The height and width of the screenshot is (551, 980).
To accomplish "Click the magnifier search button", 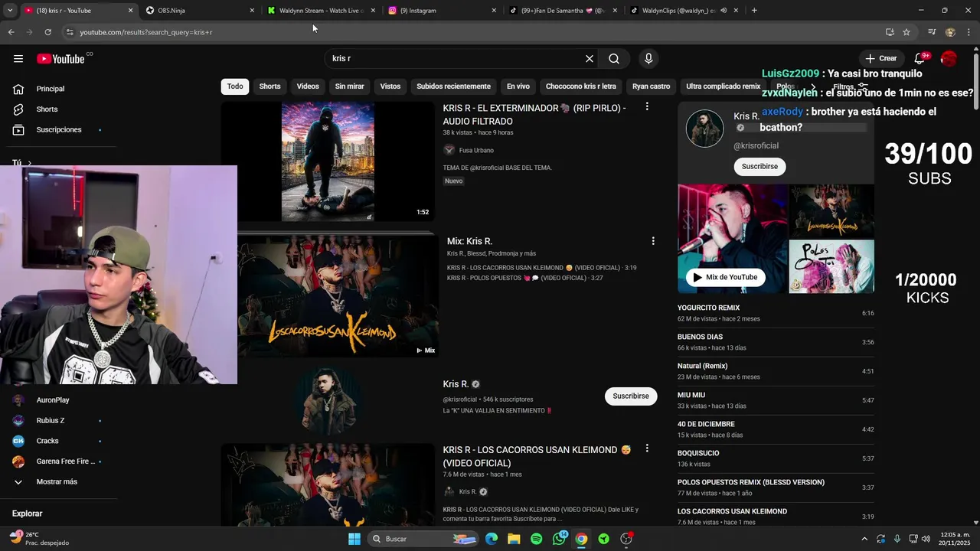I will pos(614,59).
